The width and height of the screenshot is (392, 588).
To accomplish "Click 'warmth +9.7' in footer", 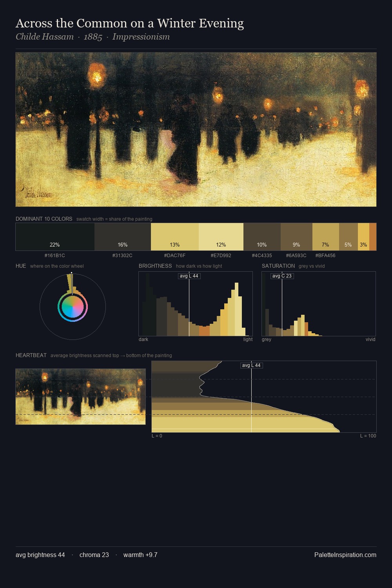I will coord(140,555).
